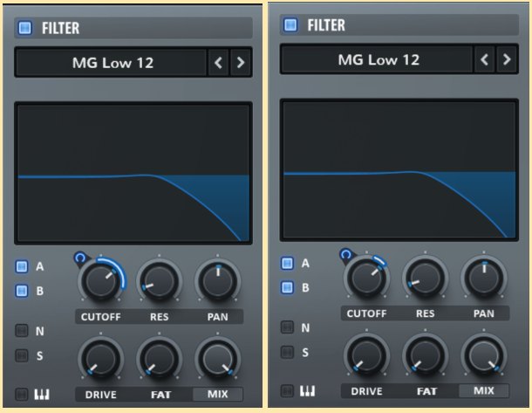The image size is (532, 413).
Task: Click the DRIVE knob in left panel
Action: coord(101,359)
